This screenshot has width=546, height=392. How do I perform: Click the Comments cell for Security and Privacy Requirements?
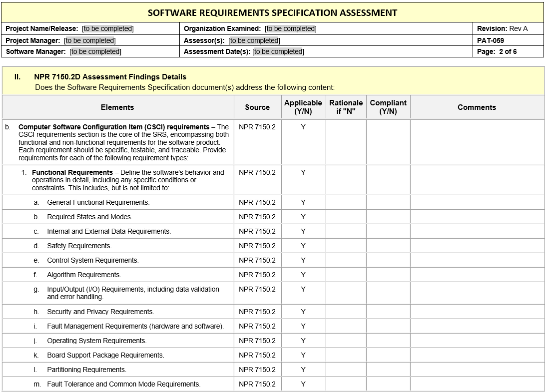[477, 312]
